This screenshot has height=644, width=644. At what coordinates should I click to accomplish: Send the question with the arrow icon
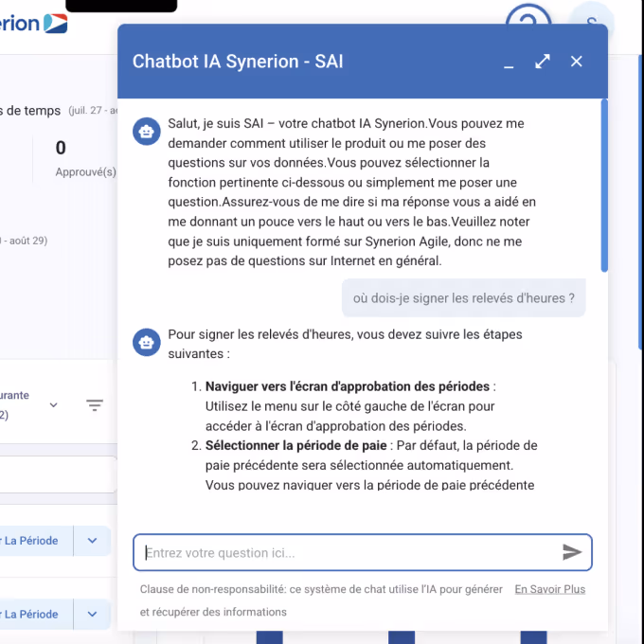point(572,552)
